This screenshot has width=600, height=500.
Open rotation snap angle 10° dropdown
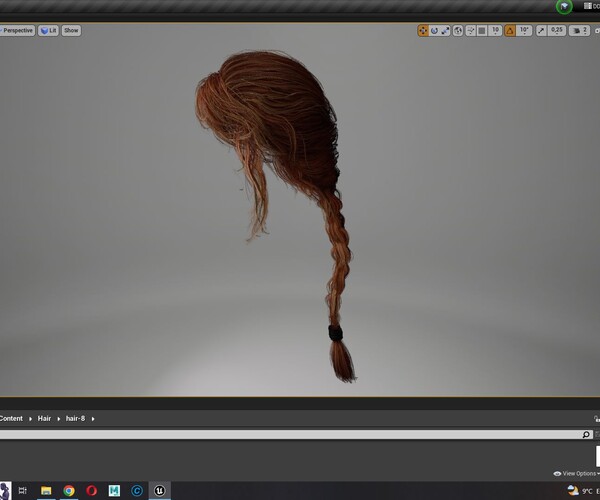click(524, 30)
